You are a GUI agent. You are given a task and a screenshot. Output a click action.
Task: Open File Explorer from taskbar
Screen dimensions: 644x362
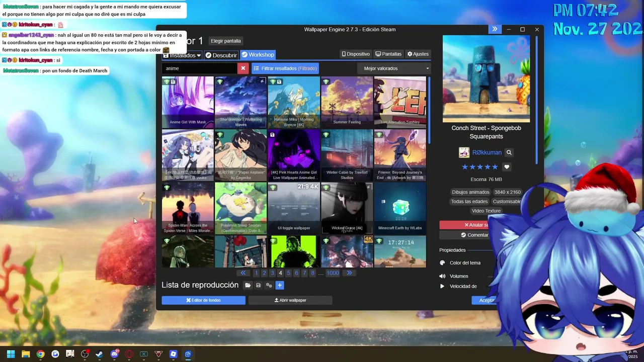(x=26, y=354)
